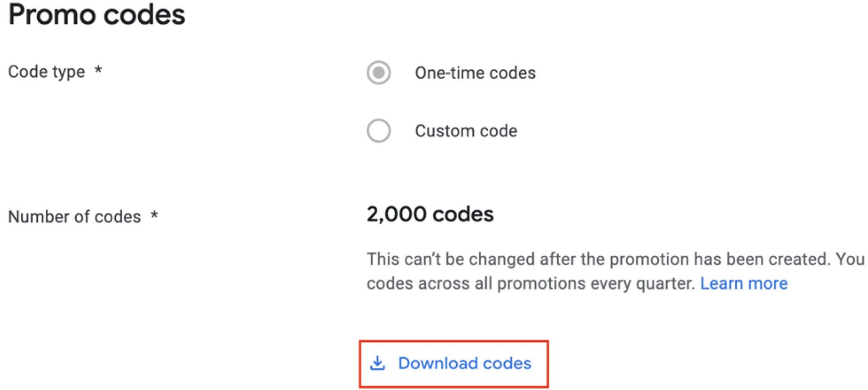This screenshot has height=390, width=868.
Task: Click the Custom code text label
Action: (x=466, y=130)
